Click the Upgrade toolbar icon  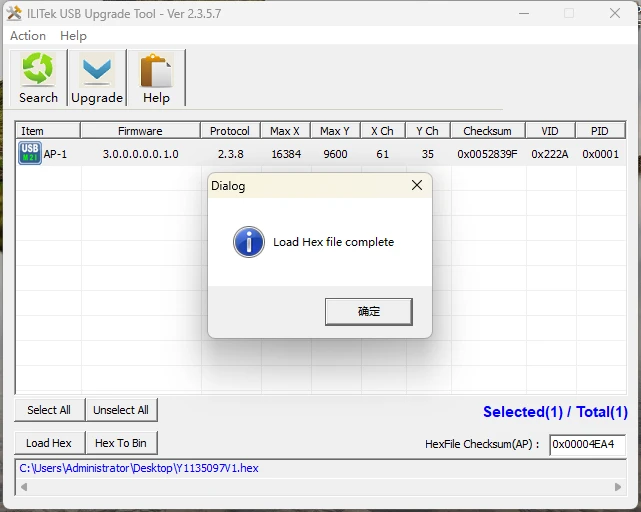coord(97,78)
